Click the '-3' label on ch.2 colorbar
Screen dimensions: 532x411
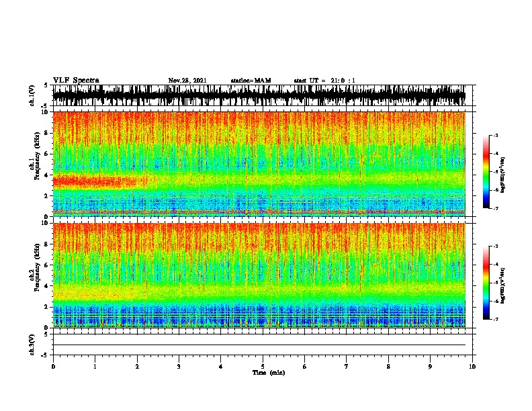click(x=496, y=246)
